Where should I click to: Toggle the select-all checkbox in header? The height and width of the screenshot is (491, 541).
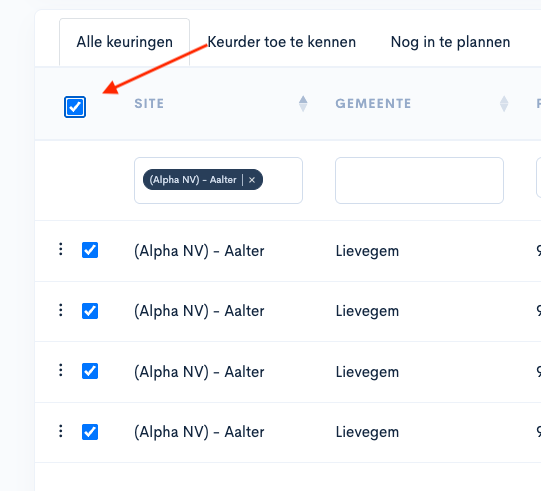[x=75, y=107]
